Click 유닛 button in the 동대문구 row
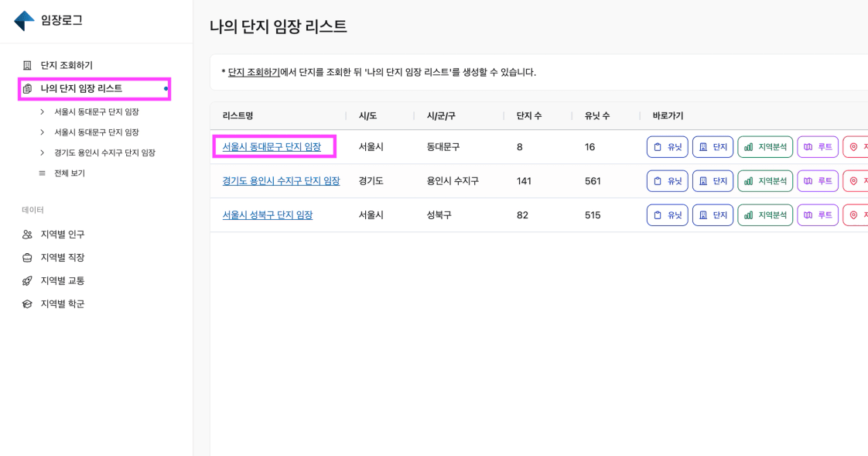Viewport: 868px width, 456px height. pos(667,147)
